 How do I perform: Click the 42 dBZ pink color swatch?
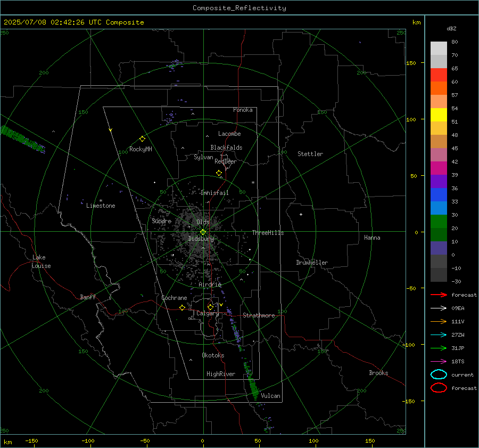point(439,154)
